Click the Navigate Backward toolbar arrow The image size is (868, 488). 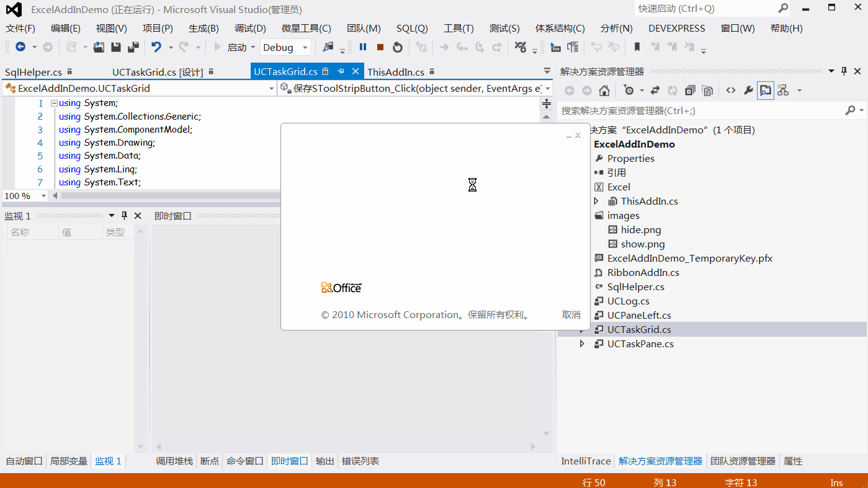[20, 47]
